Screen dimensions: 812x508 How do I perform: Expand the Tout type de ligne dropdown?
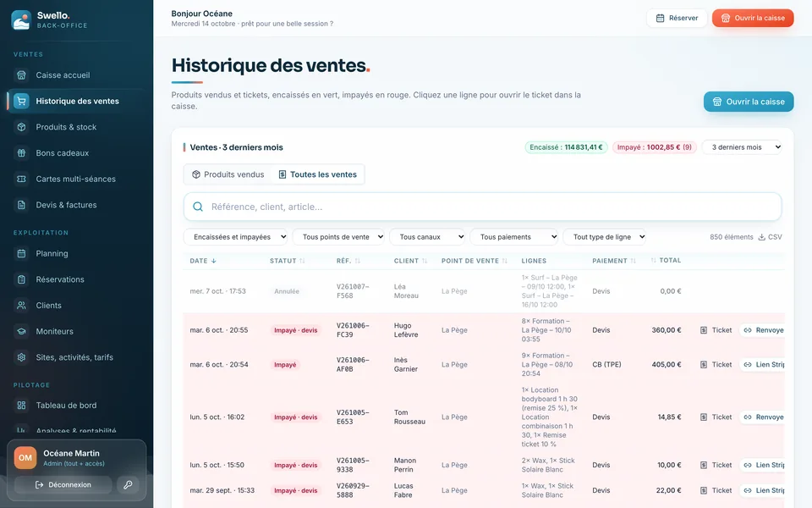click(x=604, y=237)
